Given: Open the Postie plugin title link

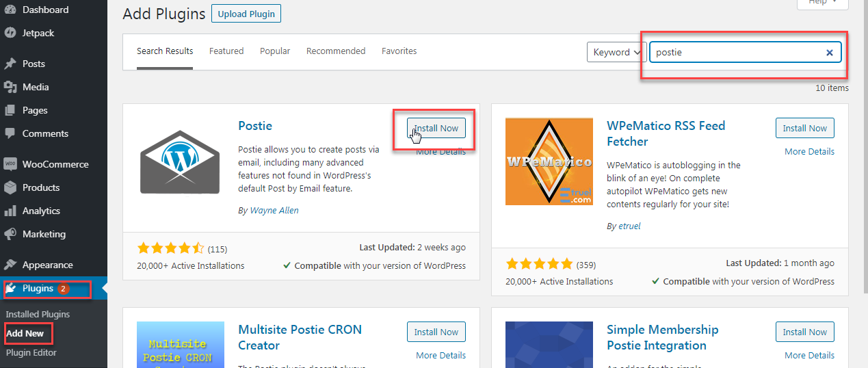Looking at the screenshot, I should coord(255,126).
